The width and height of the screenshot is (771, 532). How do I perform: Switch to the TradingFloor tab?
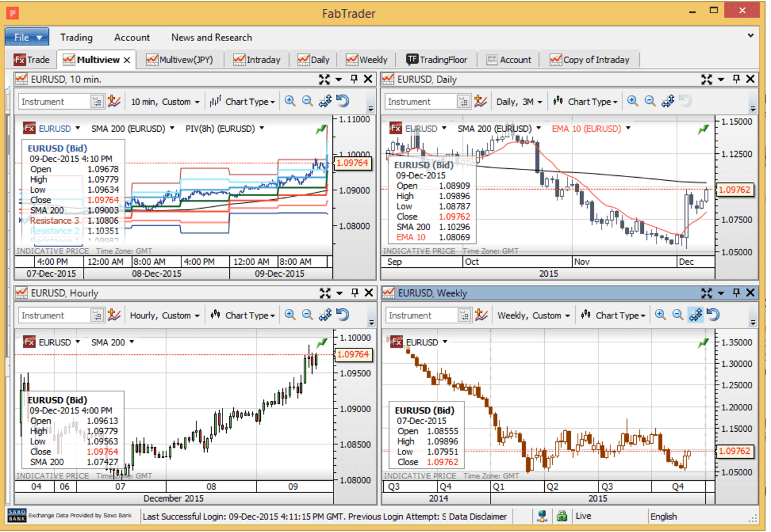point(437,60)
